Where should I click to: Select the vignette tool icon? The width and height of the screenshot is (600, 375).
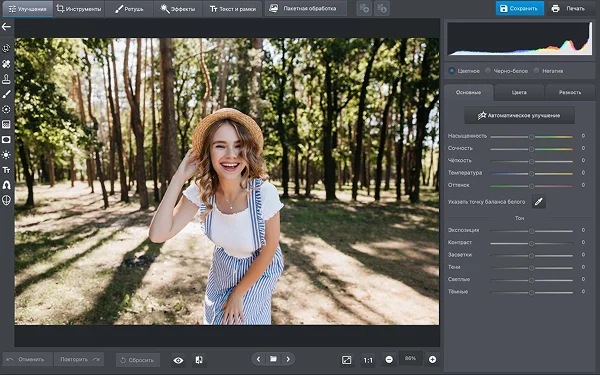point(6,140)
